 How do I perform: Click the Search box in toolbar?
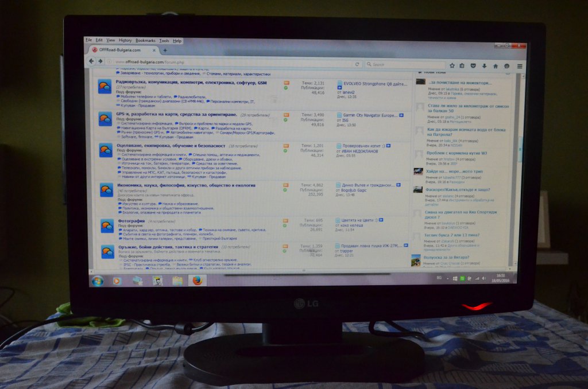point(405,64)
